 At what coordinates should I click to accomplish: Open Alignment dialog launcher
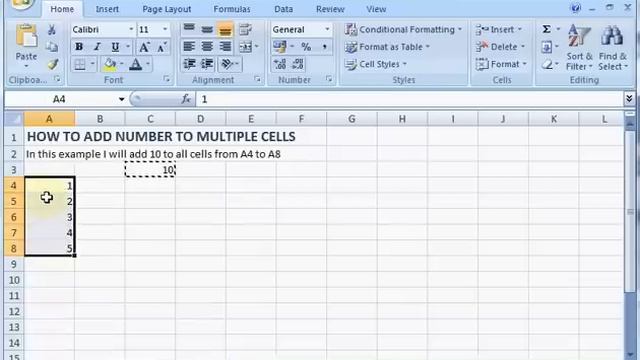pos(258,79)
